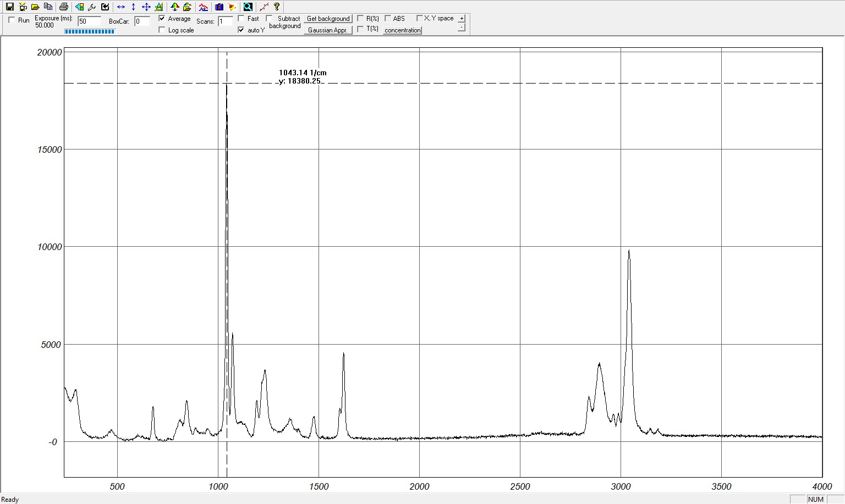Uncheck the Average checkbox

click(x=162, y=19)
